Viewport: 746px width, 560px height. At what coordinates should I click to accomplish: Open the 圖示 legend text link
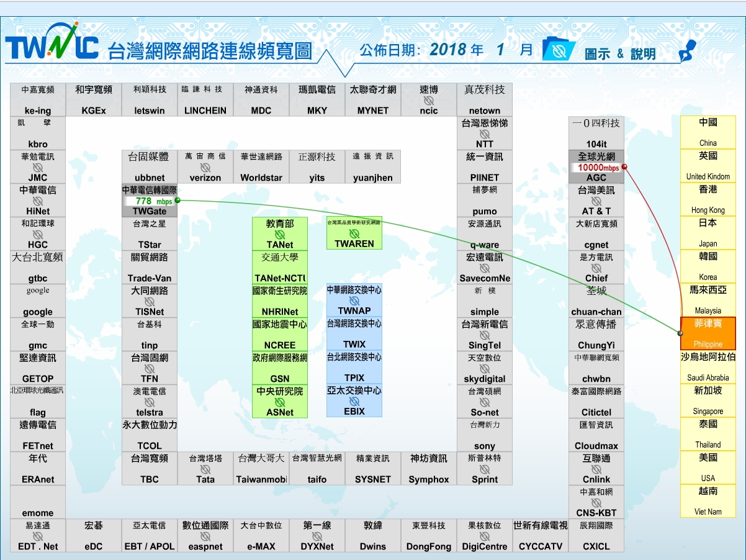[x=598, y=54]
